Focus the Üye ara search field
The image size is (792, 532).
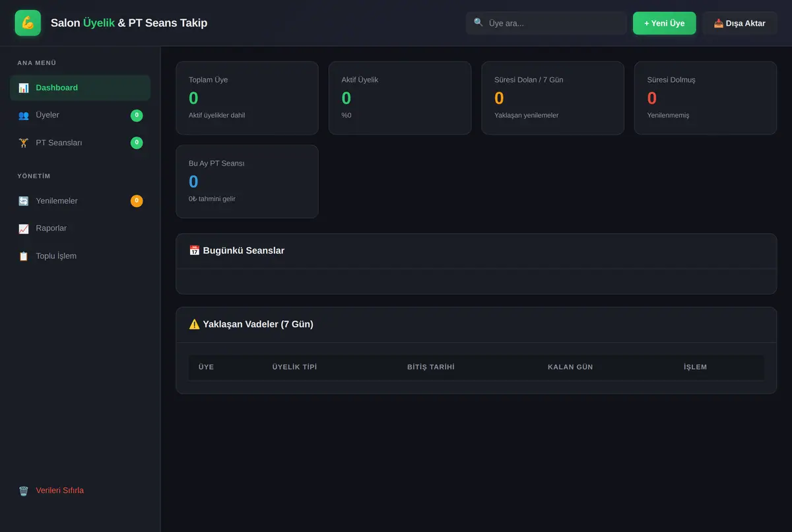pos(546,23)
